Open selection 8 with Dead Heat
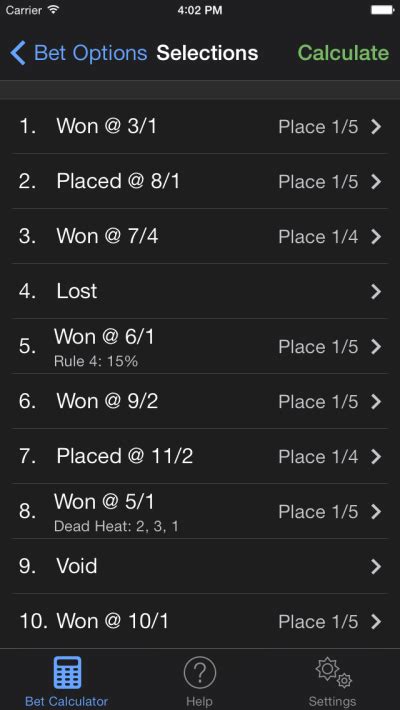This screenshot has width=400, height=710. click(x=200, y=511)
